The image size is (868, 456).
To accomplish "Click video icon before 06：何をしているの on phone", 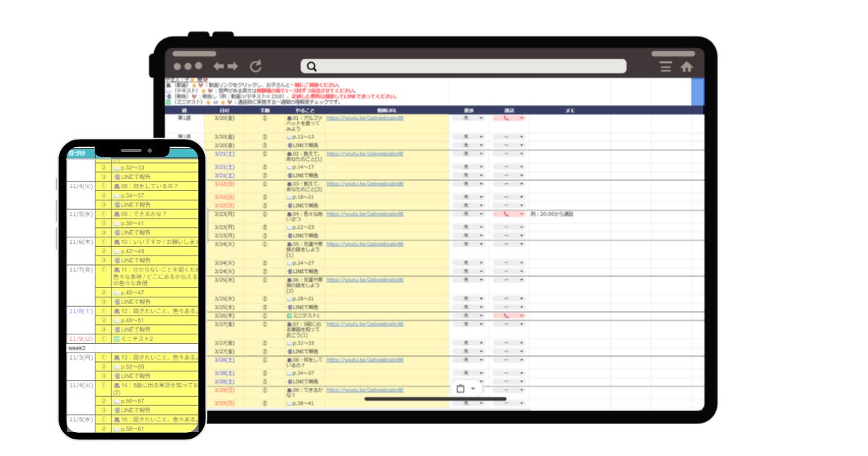I will tap(117, 186).
